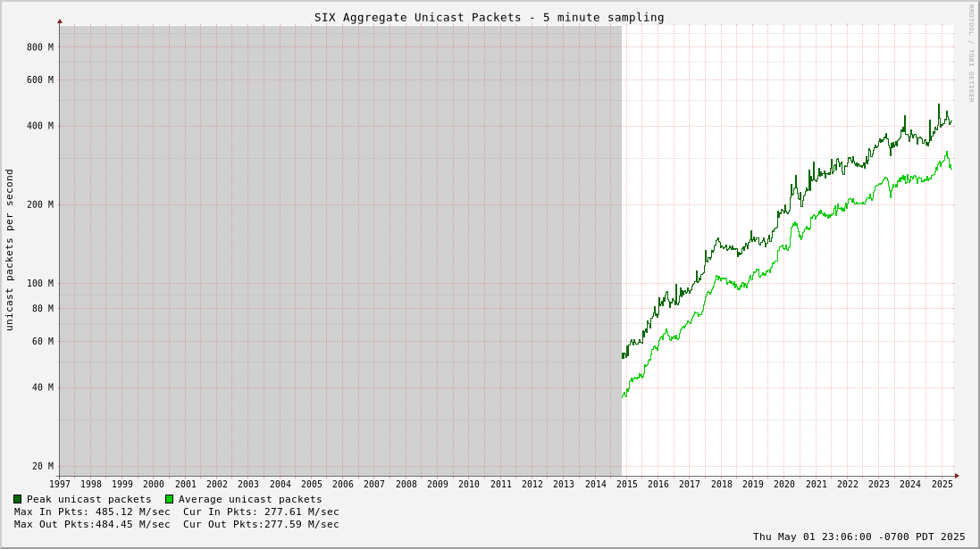980x549 pixels.
Task: Click the 'Average unicast packets' legend label
Action: [x=250, y=499]
